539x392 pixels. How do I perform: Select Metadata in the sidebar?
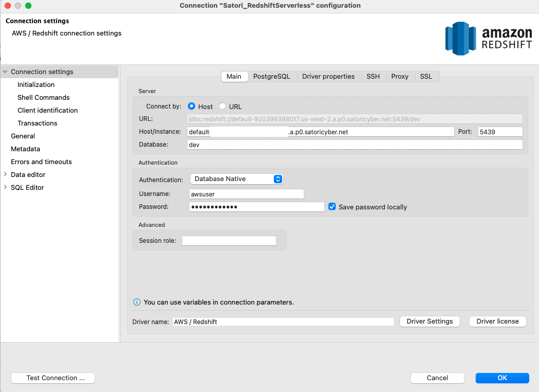pyautogui.click(x=25, y=149)
